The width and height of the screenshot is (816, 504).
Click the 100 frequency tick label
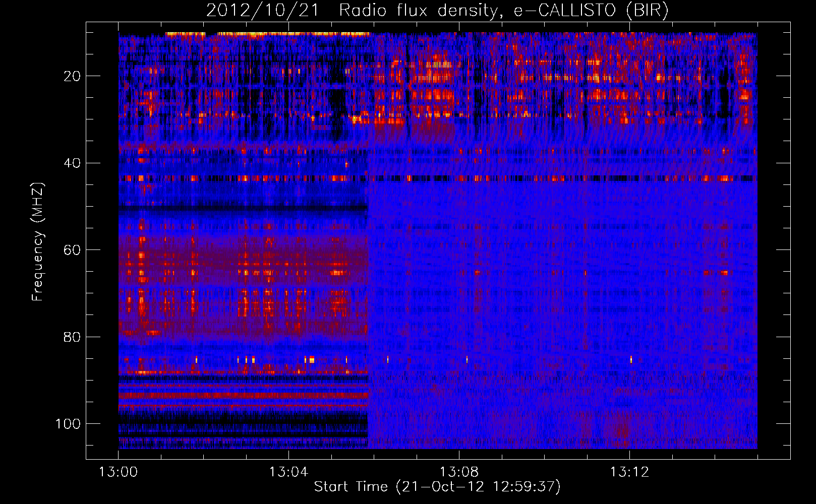(x=68, y=424)
